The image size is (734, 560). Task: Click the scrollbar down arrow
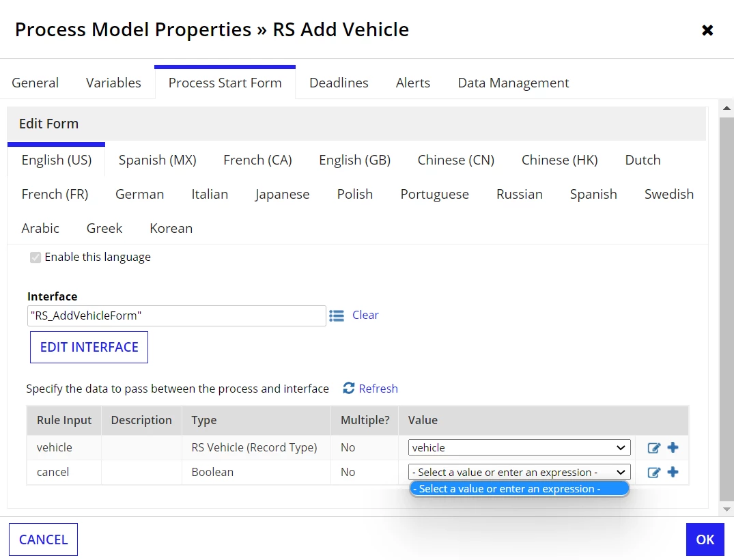(x=726, y=509)
